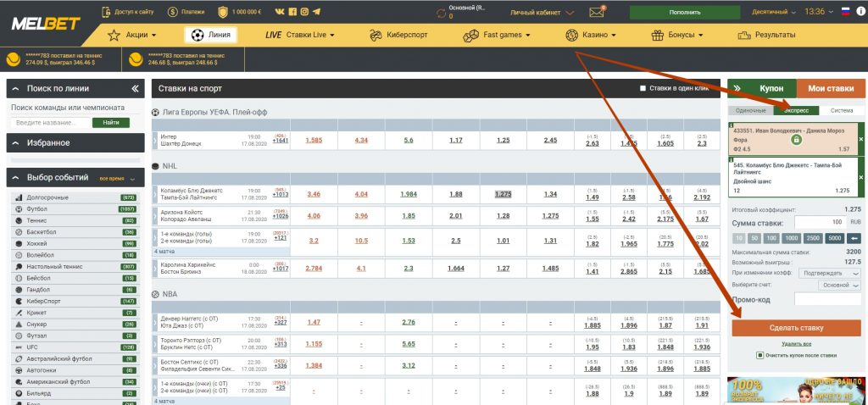Switch to "Мои ставки" tab
Viewport: 868px width, 405px height.
(830, 88)
